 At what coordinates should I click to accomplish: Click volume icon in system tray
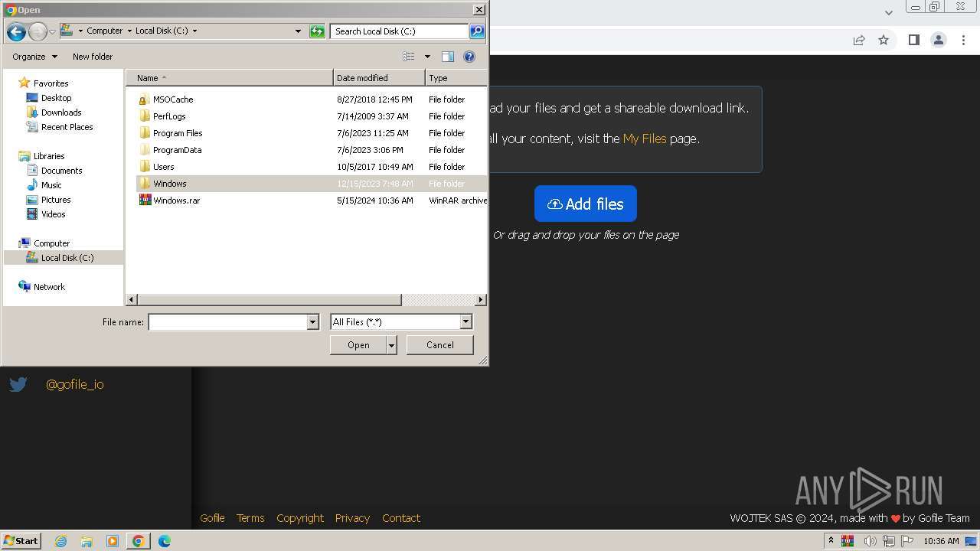coord(870,541)
